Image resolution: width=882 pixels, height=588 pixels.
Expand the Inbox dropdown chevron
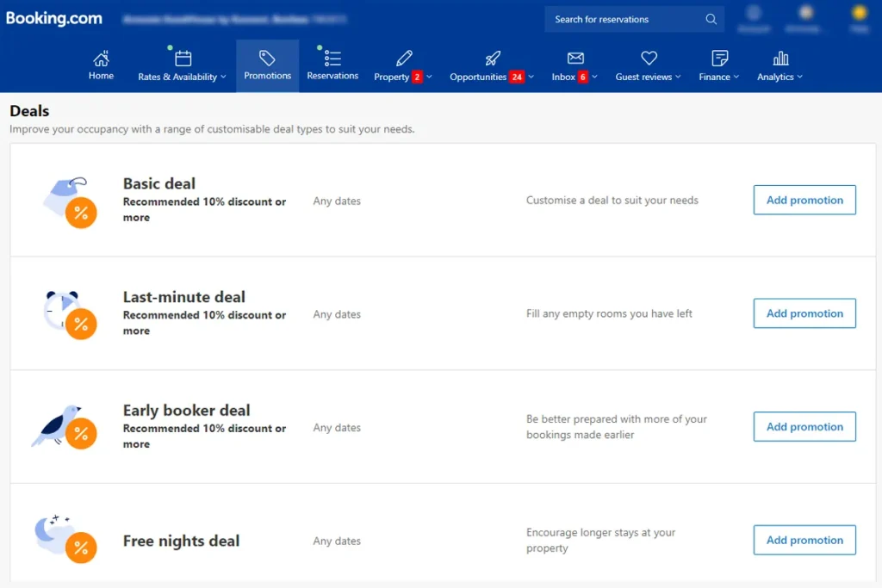[594, 77]
